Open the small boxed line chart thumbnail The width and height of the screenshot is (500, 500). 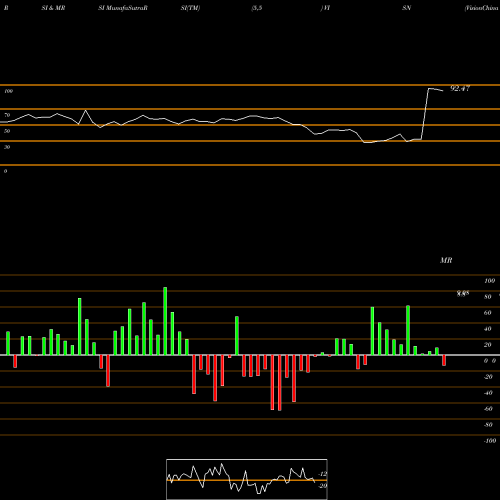(x=247, y=479)
